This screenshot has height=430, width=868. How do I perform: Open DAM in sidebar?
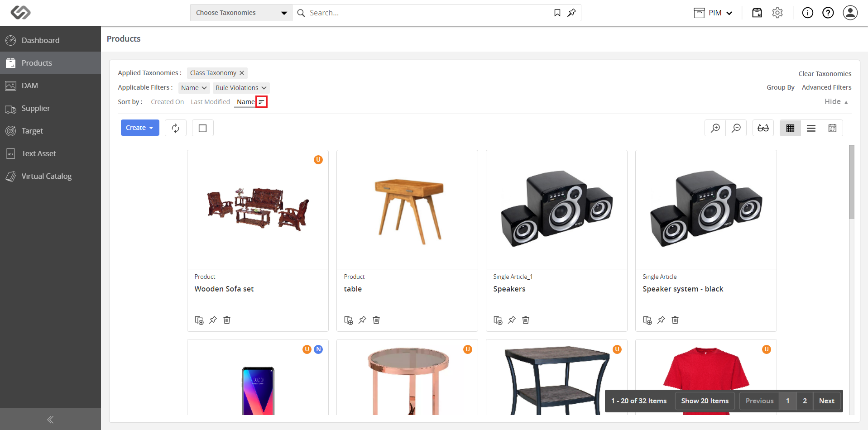[x=50, y=86]
